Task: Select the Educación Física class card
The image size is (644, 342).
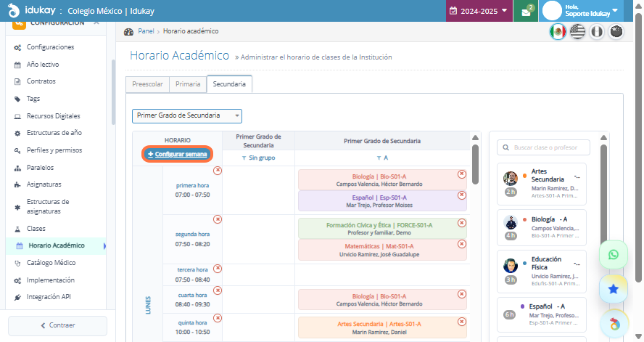Action: [541, 272]
